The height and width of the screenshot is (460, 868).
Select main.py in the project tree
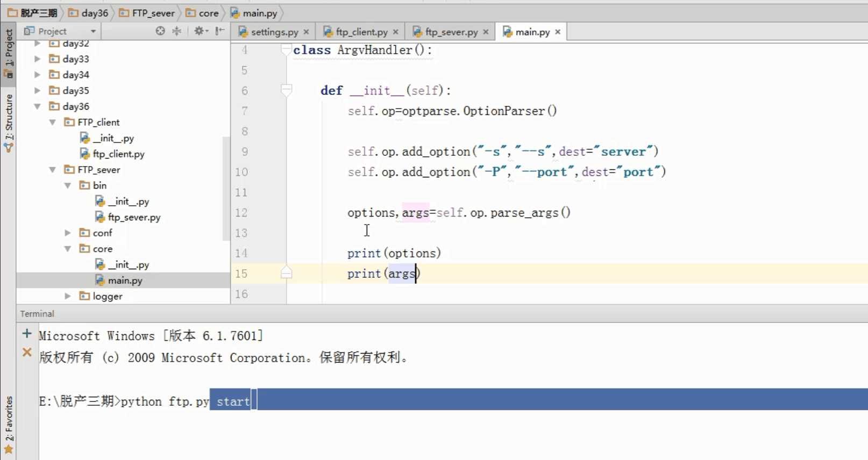tap(125, 281)
